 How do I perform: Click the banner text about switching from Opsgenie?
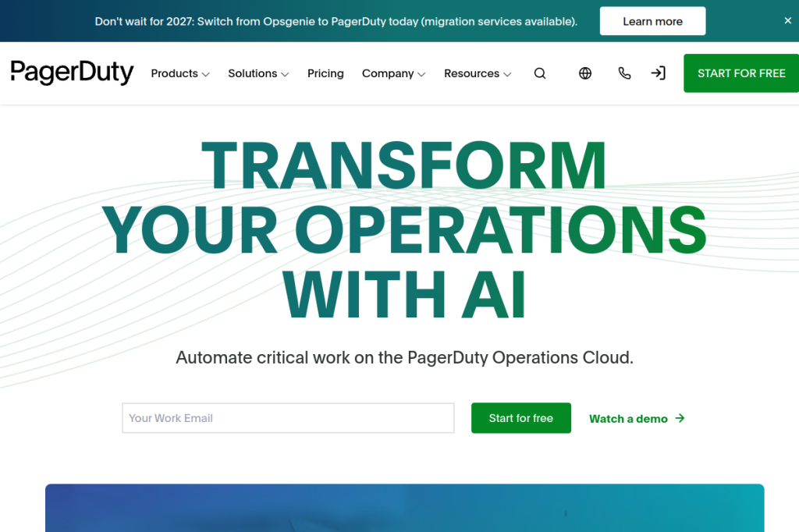point(336,21)
